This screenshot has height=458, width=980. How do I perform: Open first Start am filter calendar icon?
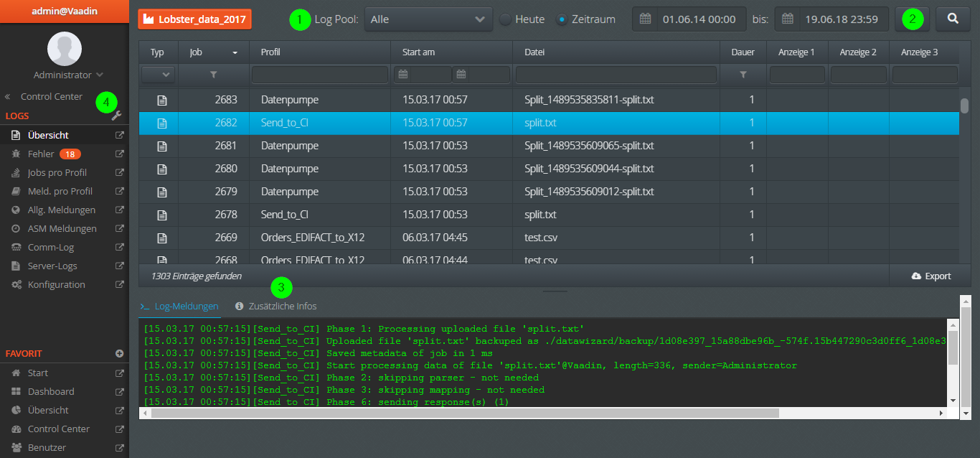pyautogui.click(x=402, y=74)
